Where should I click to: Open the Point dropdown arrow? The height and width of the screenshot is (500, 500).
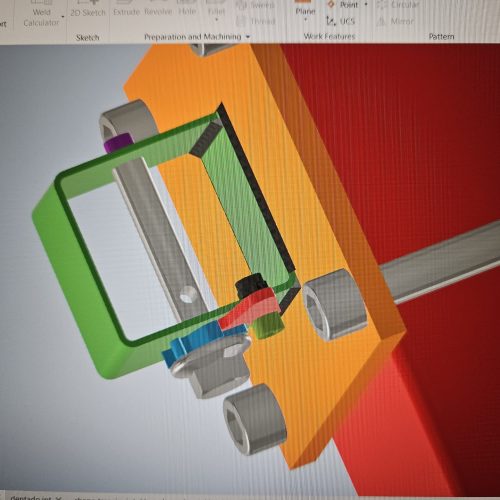pos(366,5)
